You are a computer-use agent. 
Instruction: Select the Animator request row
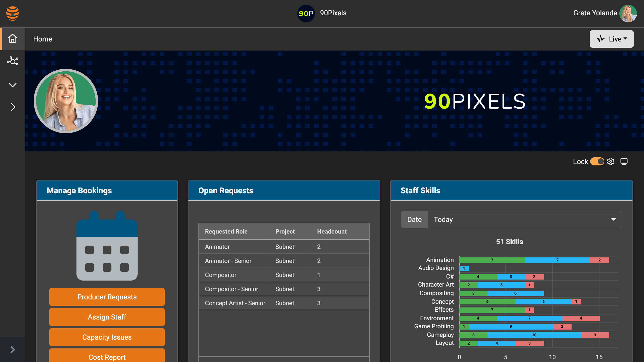[284, 247]
